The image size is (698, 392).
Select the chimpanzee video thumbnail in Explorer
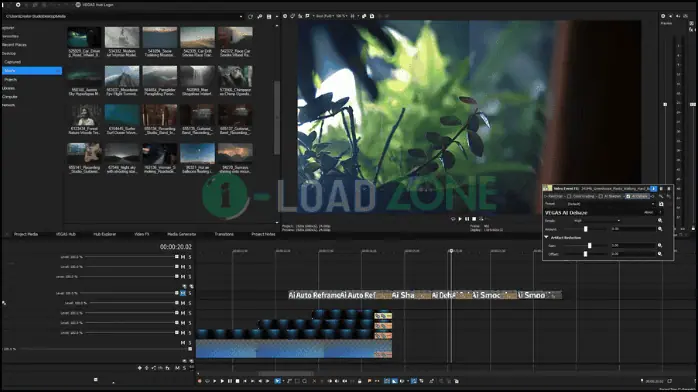235,77
